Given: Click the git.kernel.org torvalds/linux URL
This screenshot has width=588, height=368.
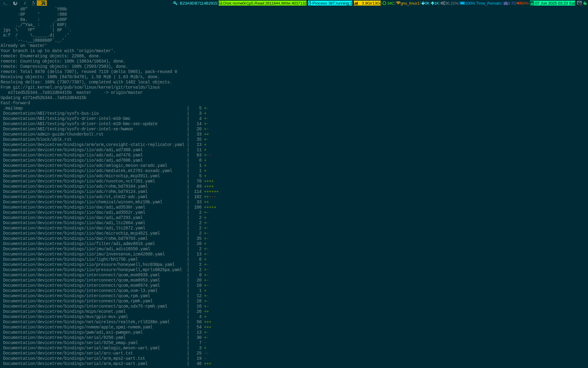Looking at the screenshot, I should [86, 87].
